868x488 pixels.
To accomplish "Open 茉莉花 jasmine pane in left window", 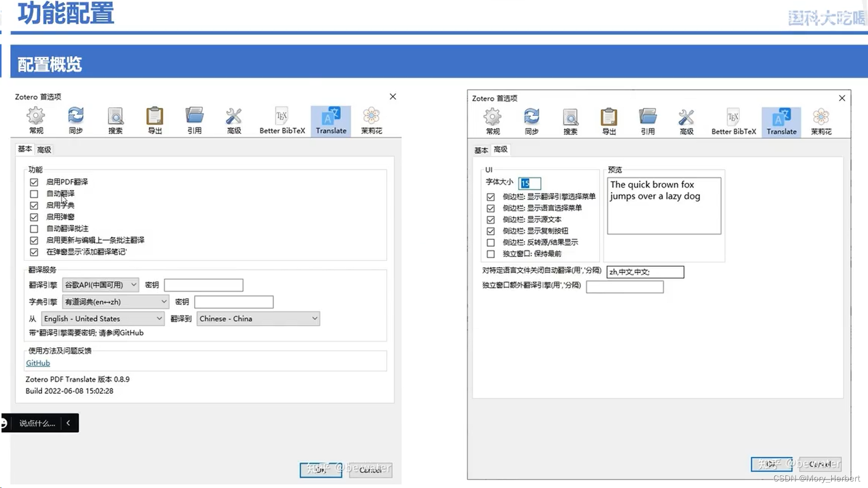I will (x=372, y=121).
